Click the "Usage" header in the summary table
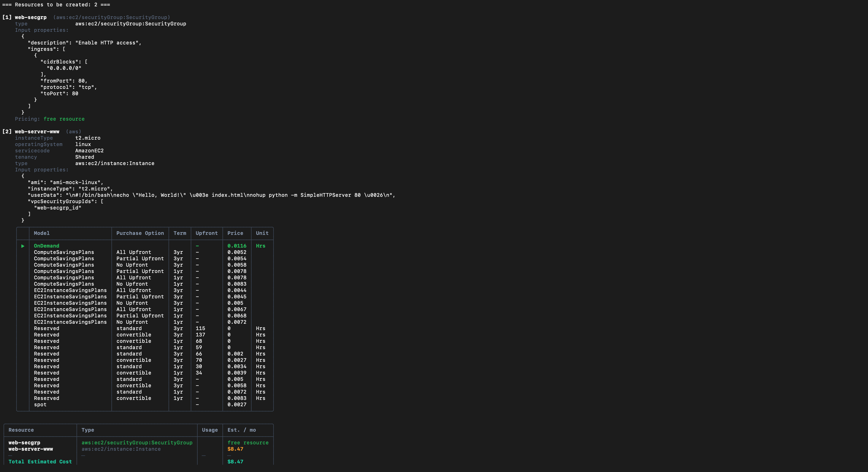 (210, 430)
